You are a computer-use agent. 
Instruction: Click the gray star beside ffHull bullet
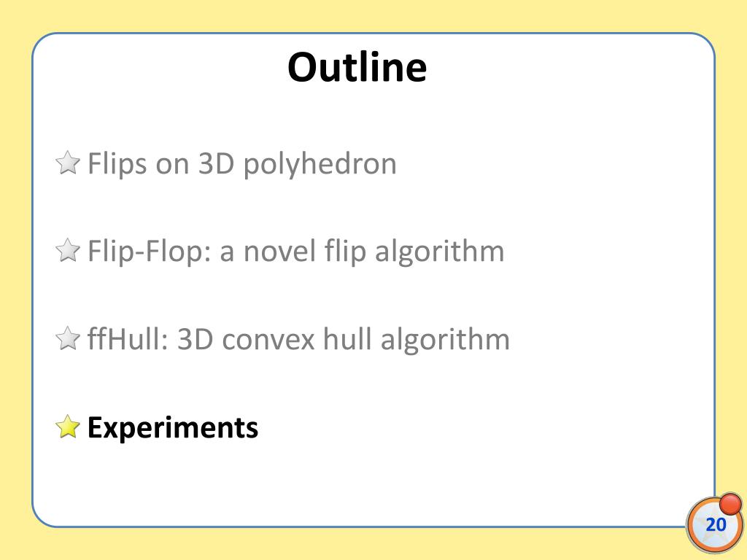point(68,338)
